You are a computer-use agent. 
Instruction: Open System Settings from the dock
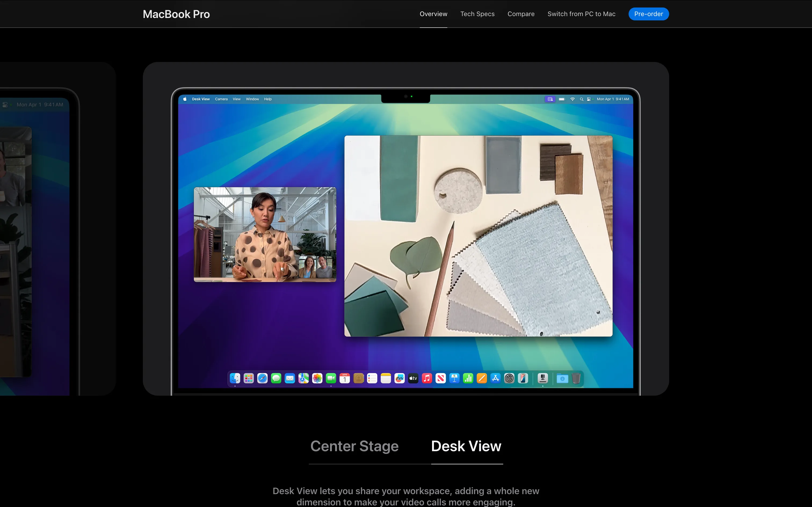[509, 378]
